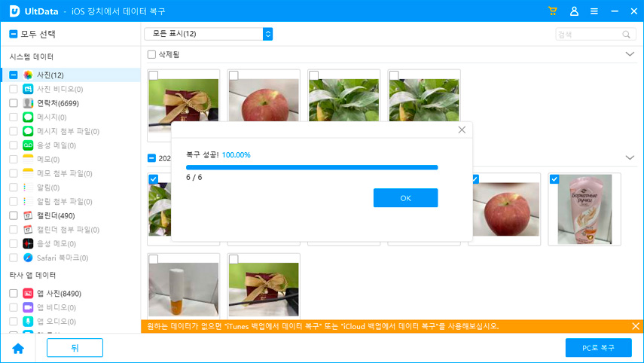644x363 pixels.
Task: Check the 앱 사진(8490) checkbox
Action: [x=13, y=293]
